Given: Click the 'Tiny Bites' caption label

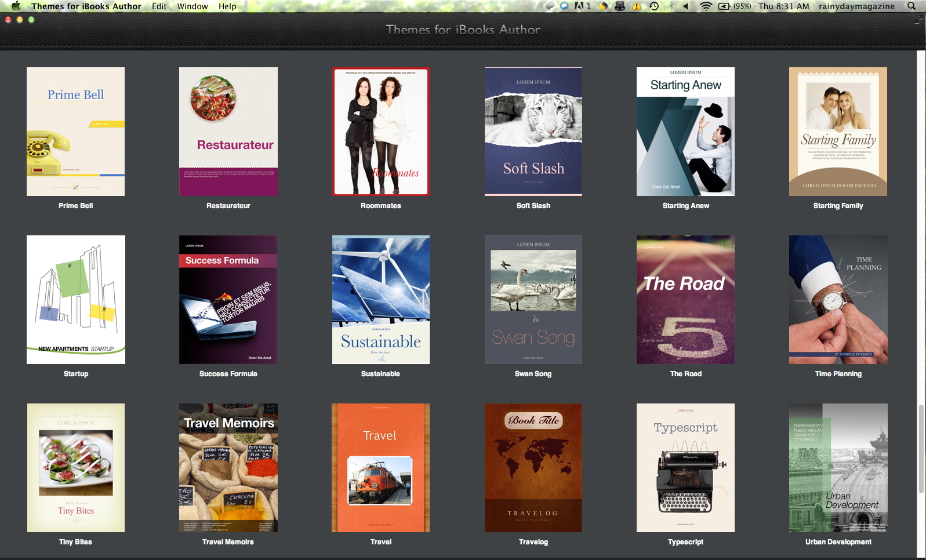Looking at the screenshot, I should pyautogui.click(x=75, y=542).
